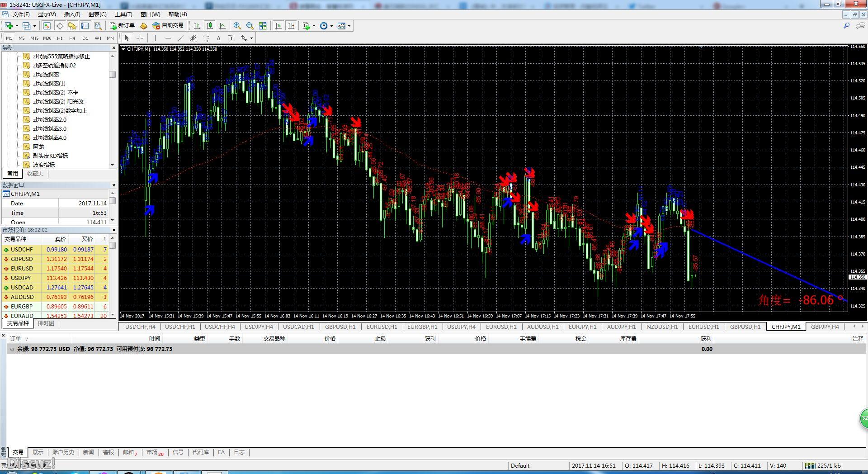
Task: Select the H1 timeframe
Action: click(60, 38)
